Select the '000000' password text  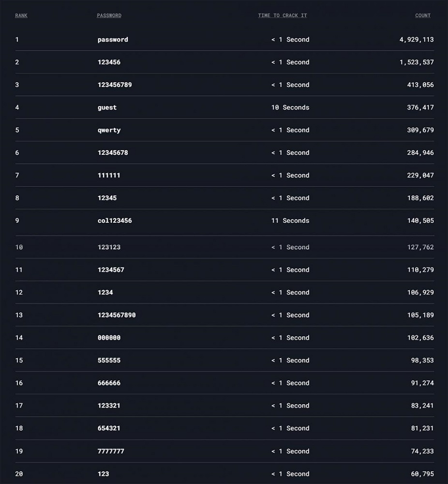coord(109,338)
